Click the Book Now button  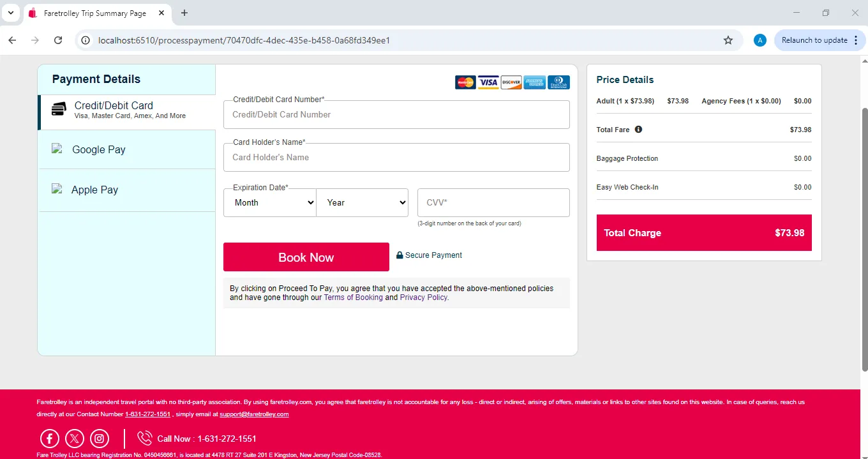(x=306, y=257)
